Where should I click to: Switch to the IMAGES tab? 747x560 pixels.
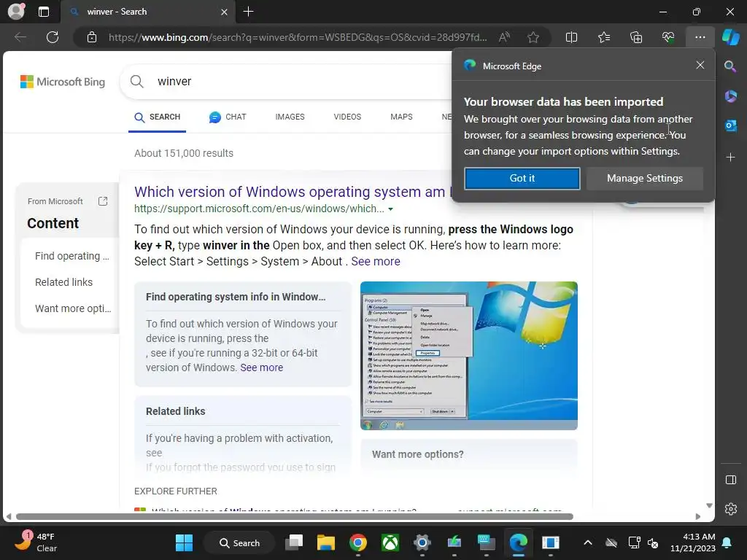point(290,117)
